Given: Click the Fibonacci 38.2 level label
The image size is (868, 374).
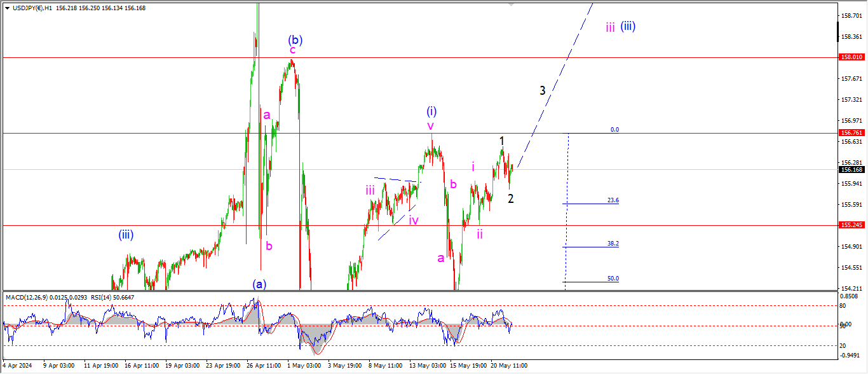Looking at the screenshot, I should pyautogui.click(x=613, y=244).
